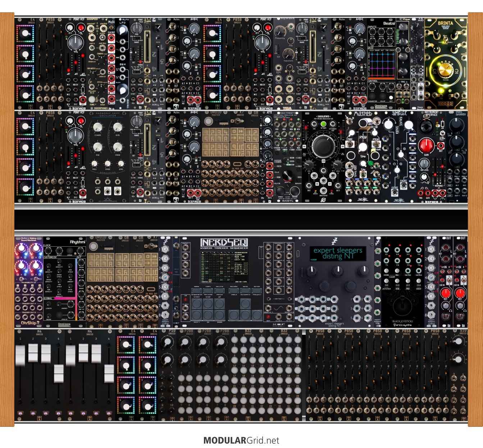Flip the toggle switch at top of BRINTA
483x448 pixels.
click(445, 39)
